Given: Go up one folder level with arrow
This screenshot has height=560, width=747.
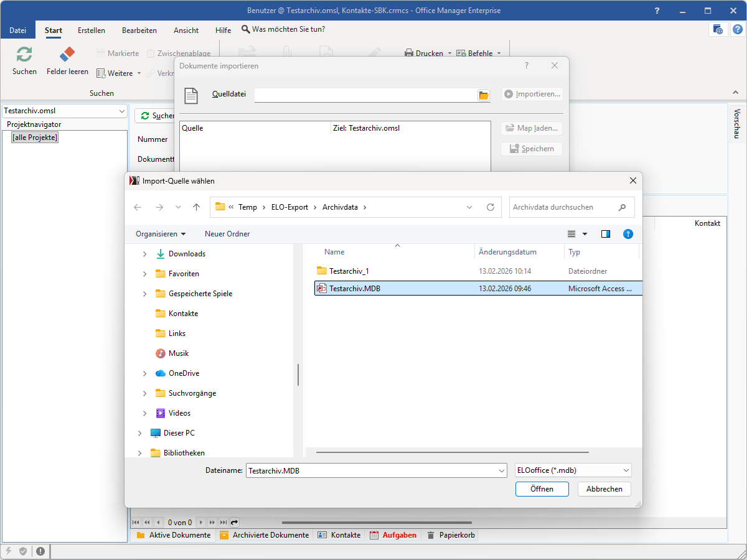Looking at the screenshot, I should 197,207.
